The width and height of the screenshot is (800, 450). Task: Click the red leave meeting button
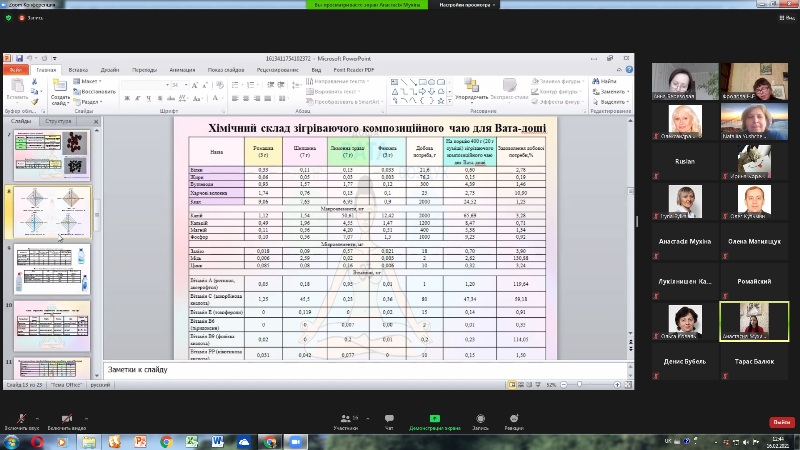pos(781,422)
